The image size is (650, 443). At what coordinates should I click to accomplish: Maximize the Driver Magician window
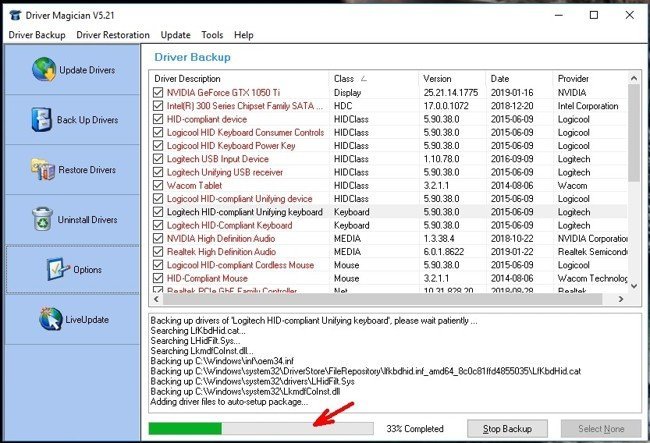[x=594, y=15]
